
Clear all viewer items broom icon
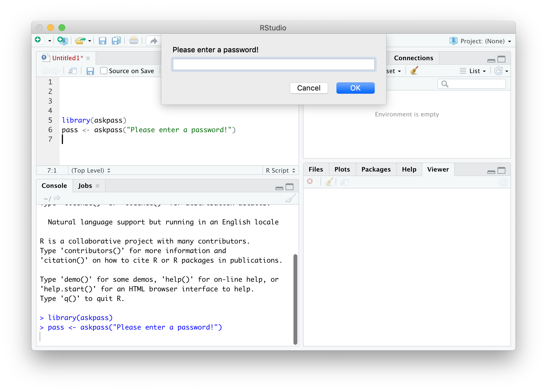tap(329, 182)
